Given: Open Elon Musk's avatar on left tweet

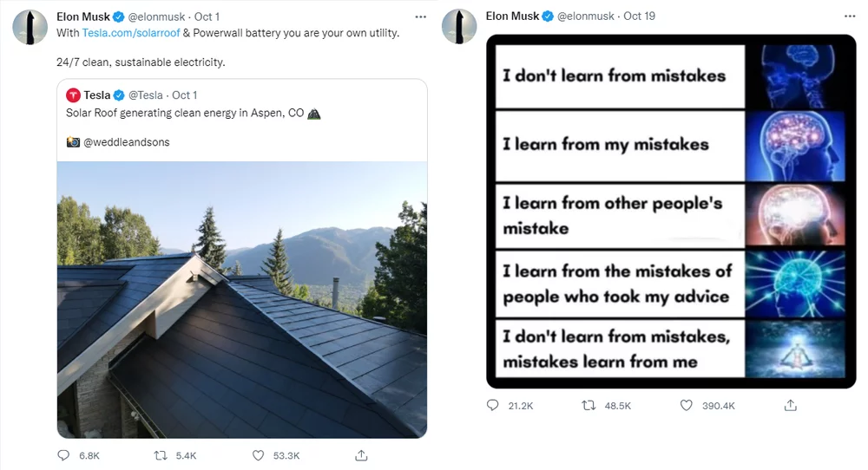Looking at the screenshot, I should (30, 27).
